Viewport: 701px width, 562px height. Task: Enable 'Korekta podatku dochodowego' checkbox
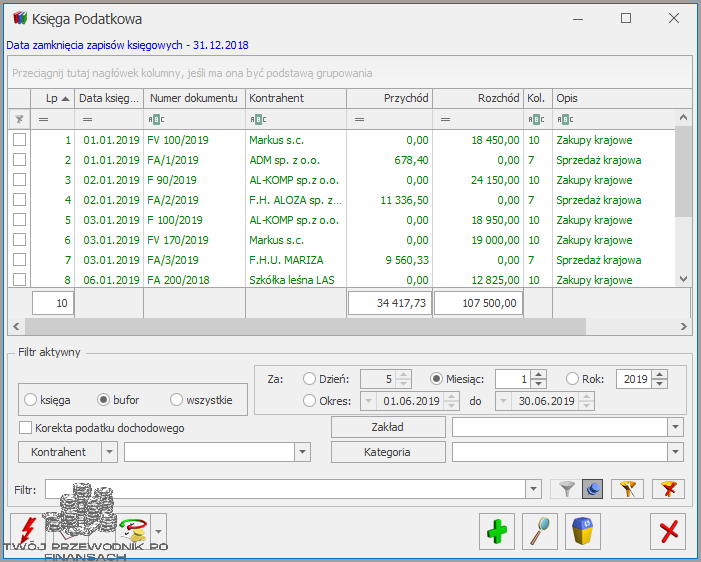pos(25,428)
